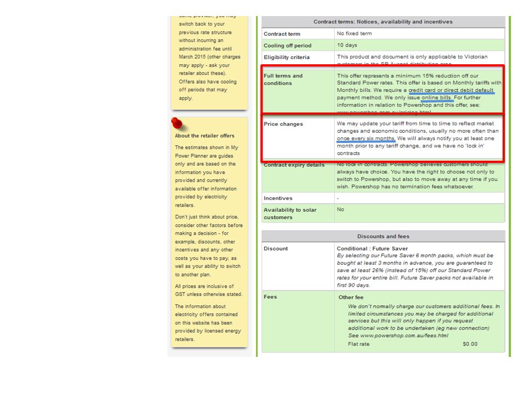
Task: Click the 'Contract terms: Notices, availability and incentives' header
Action: 383,22
